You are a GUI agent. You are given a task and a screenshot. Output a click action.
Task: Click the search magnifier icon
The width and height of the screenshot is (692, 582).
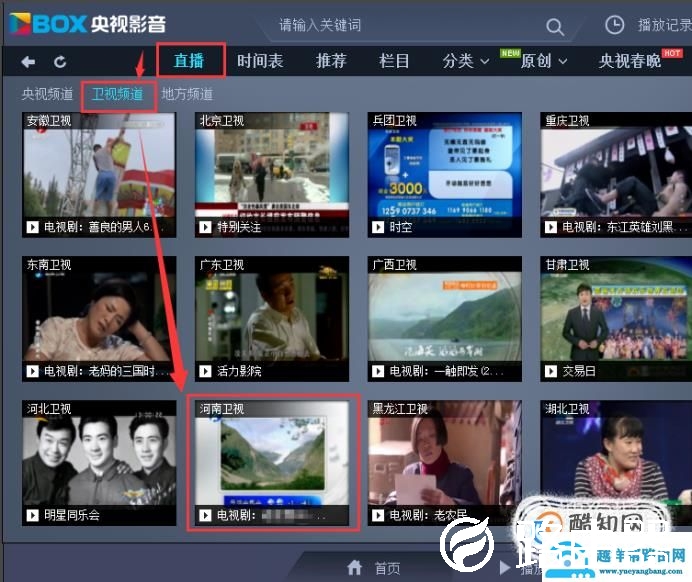554,26
